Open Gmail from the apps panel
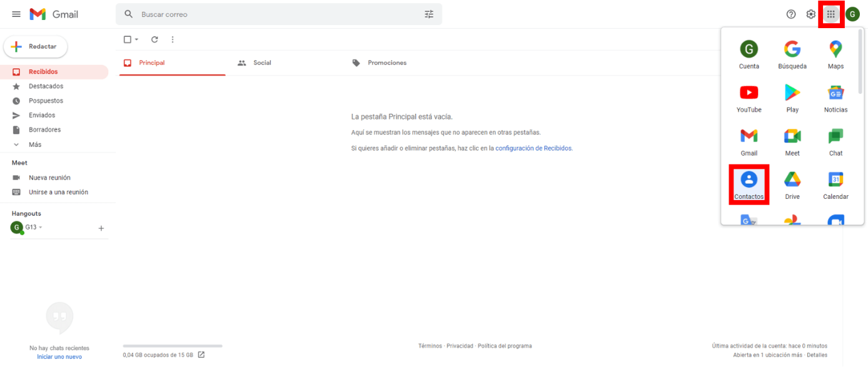Image resolution: width=868 pixels, height=374 pixels. pyautogui.click(x=749, y=143)
